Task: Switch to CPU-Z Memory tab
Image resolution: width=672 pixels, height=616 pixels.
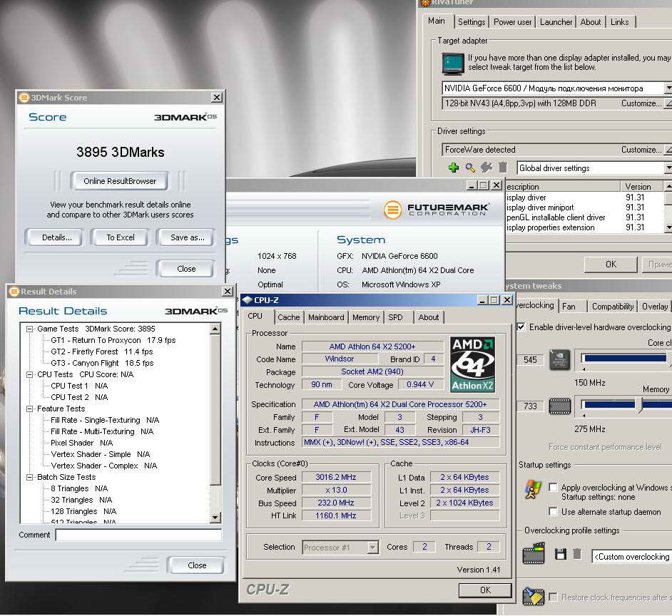Action: (x=366, y=317)
